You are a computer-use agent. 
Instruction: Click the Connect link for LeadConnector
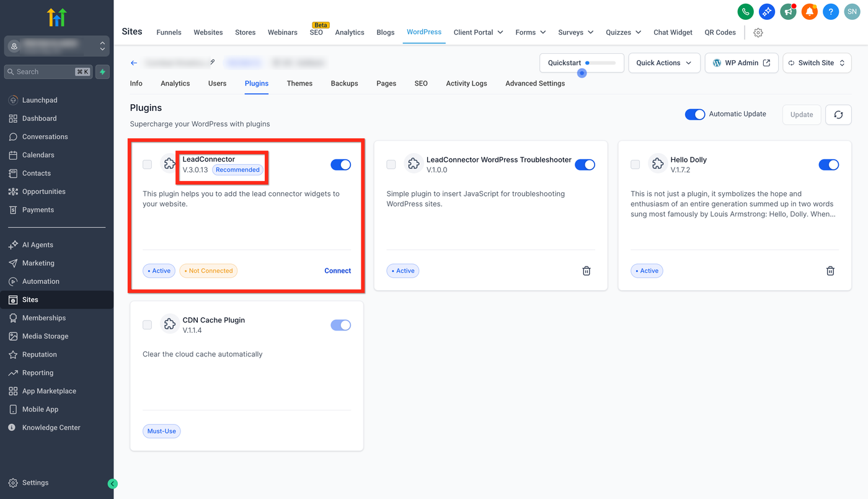coord(337,271)
